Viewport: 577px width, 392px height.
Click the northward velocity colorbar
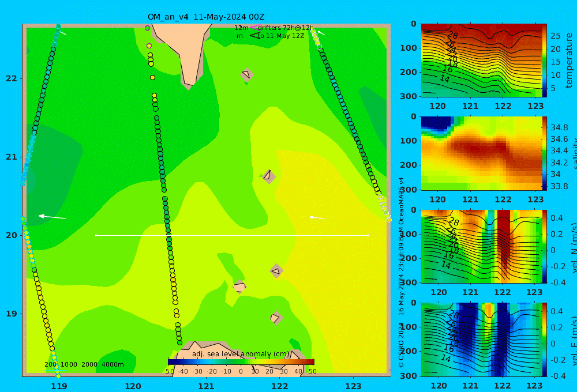point(545,246)
